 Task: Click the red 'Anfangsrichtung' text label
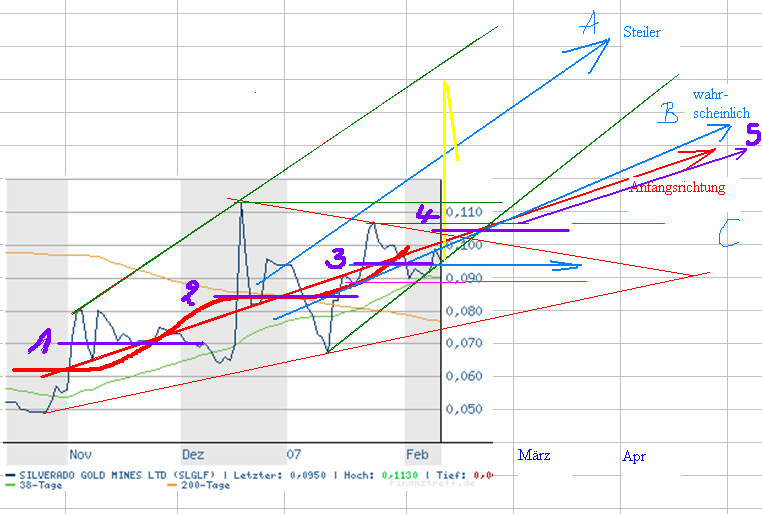(x=677, y=187)
